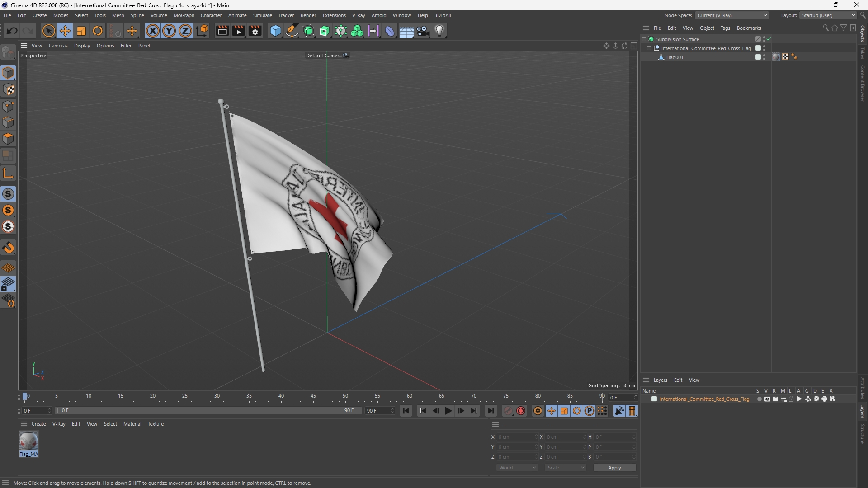Click the Object Manager home icon
Viewport: 868px width, 488px height.
tap(835, 28)
